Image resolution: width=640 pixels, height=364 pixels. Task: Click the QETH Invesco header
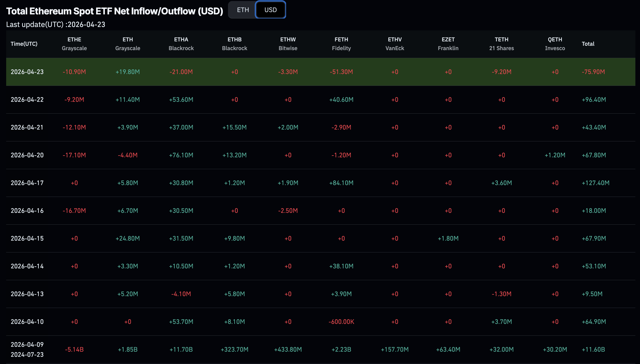[x=554, y=44]
